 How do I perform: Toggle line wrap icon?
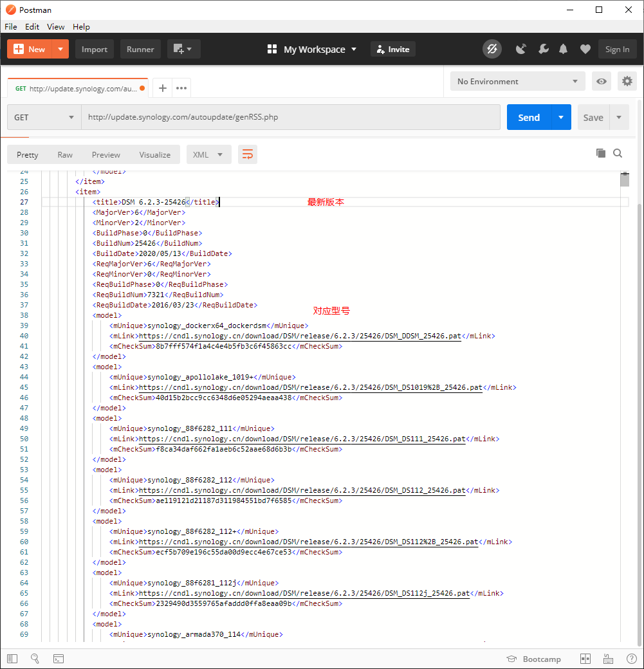click(248, 154)
